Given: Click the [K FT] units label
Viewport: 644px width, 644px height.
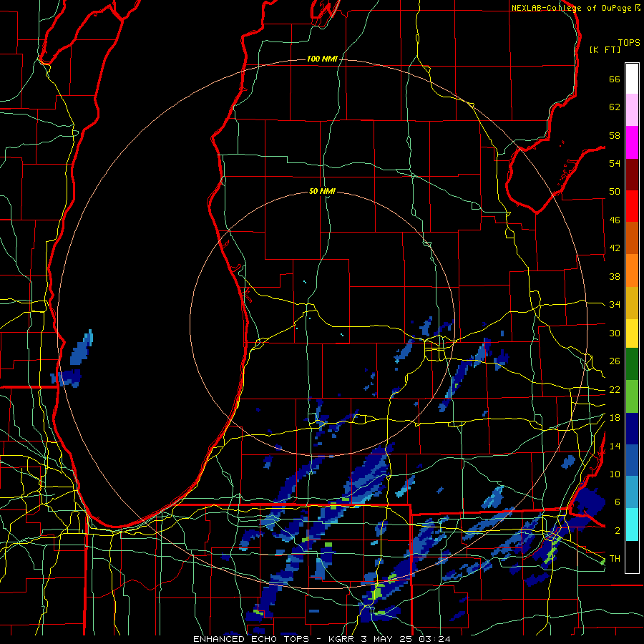Looking at the screenshot, I should (605, 50).
